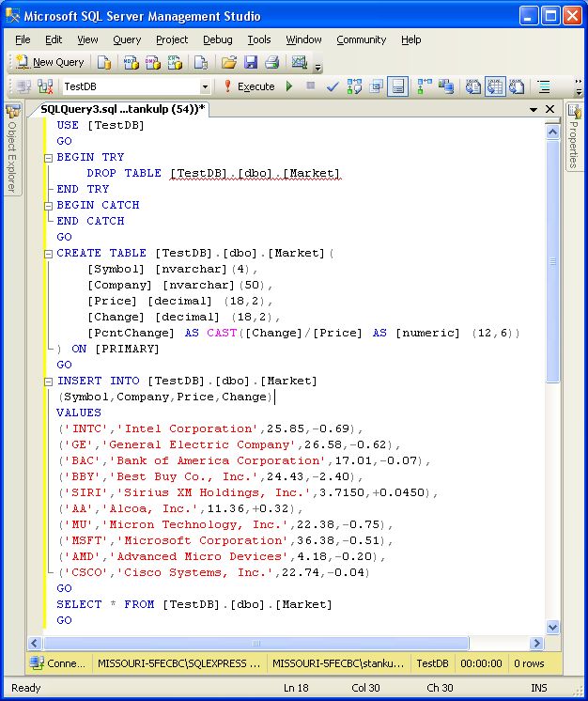Launch the Activity Monitor icon
Viewport: 588px width, 701px height.
point(299,62)
